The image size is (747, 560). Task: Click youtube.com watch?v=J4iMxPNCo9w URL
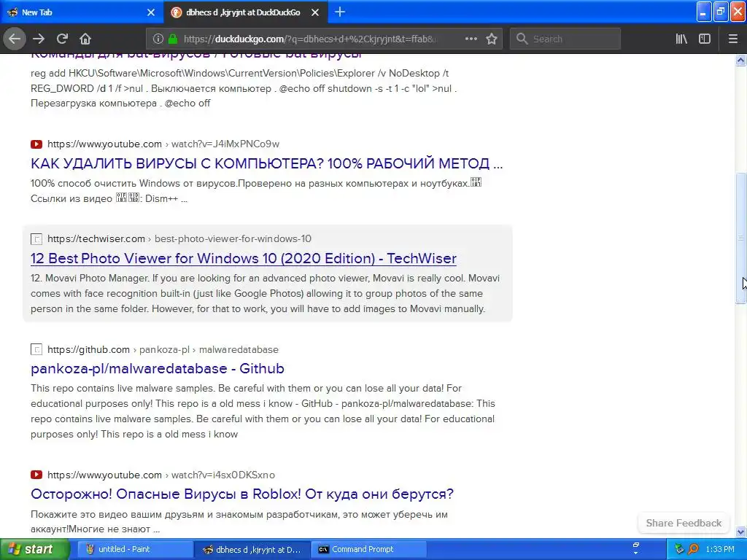pyautogui.click(x=163, y=144)
